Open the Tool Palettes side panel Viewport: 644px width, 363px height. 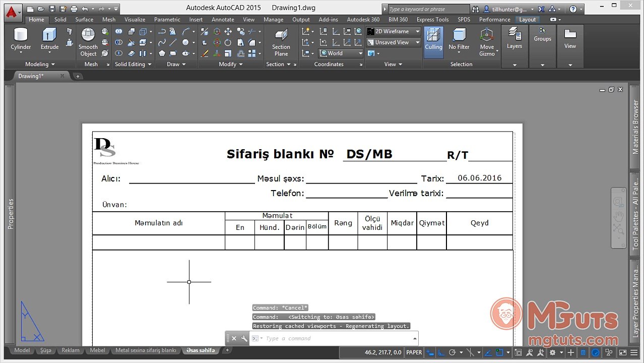[x=635, y=215]
